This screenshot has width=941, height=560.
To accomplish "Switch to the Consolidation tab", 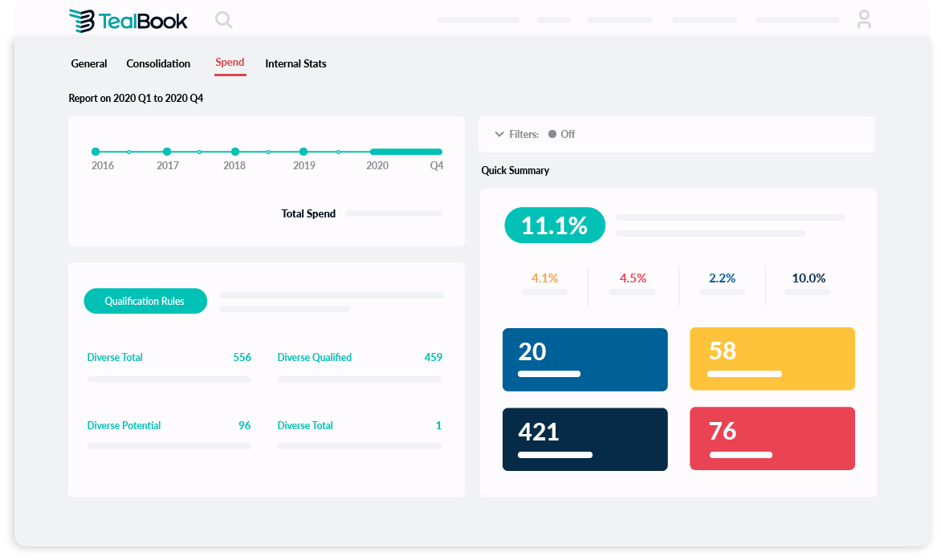I will click(158, 63).
